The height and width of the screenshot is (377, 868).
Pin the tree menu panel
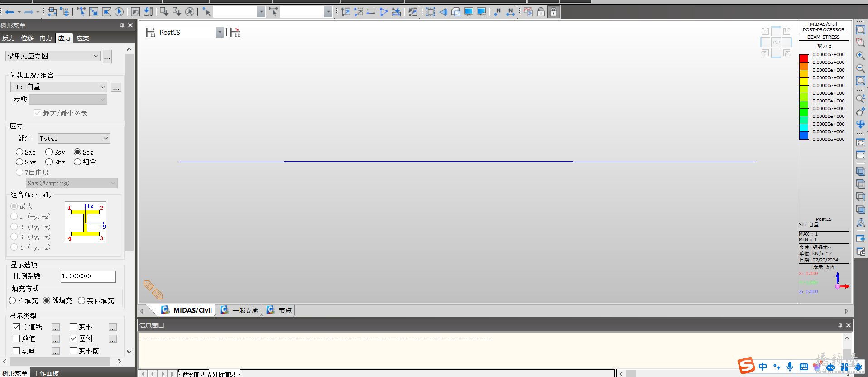coord(122,25)
